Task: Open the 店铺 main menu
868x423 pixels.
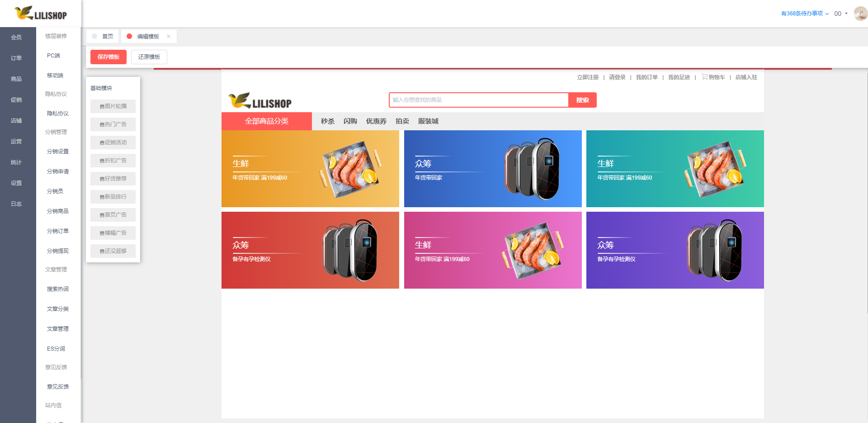Action: click(16, 120)
